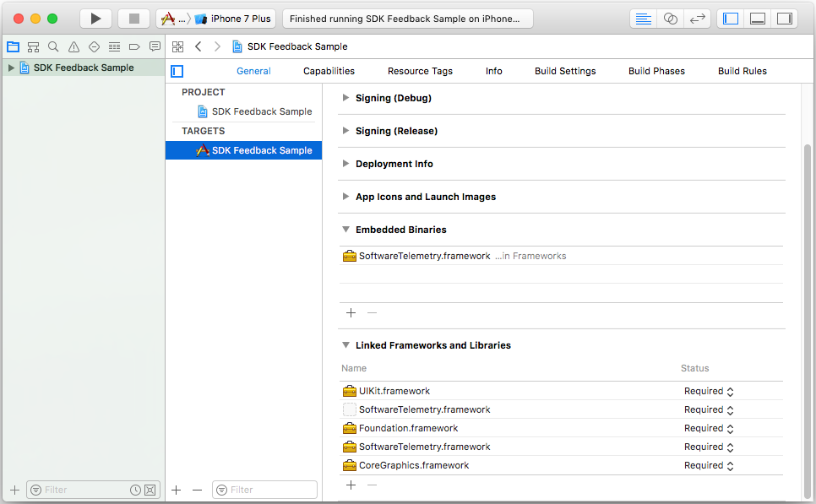Expand the Signing (Release) section

(x=345, y=131)
